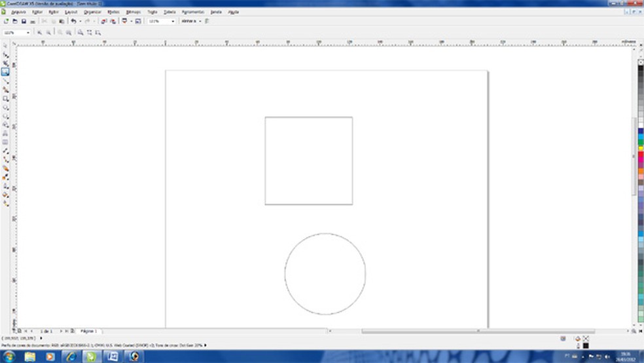Switch to the Página 1 page tab
644x363 pixels.
(x=89, y=331)
